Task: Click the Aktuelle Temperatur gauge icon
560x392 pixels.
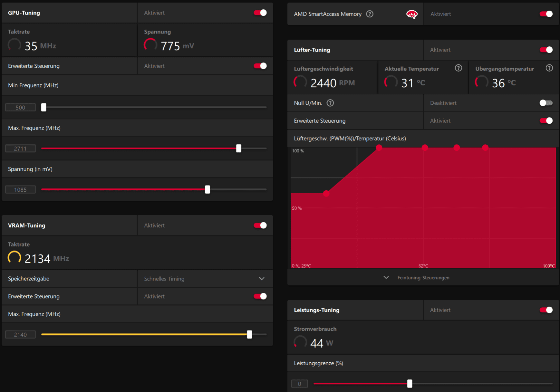Action: [x=391, y=82]
